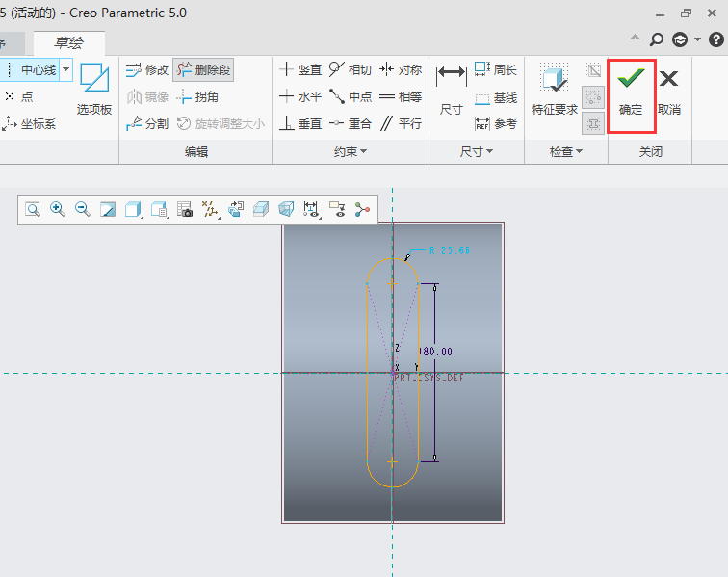Open the 选项板 palette

click(x=94, y=90)
